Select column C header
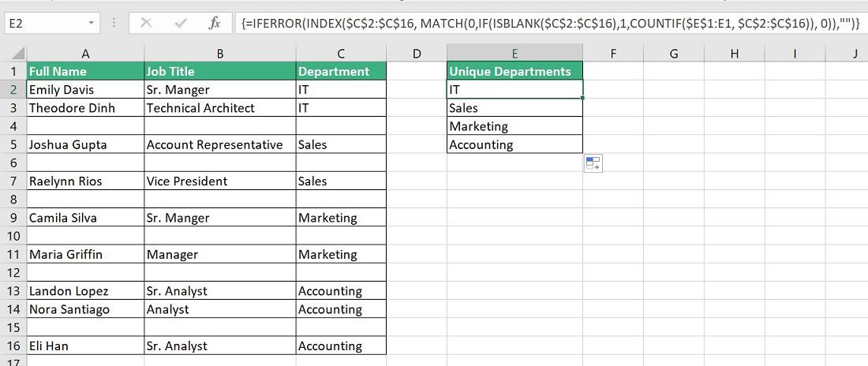This screenshot has height=366, width=868. [x=341, y=54]
